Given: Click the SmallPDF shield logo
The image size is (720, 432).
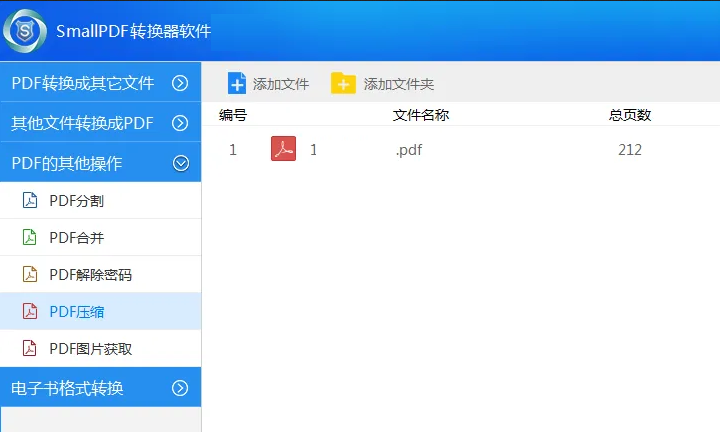Looking at the screenshot, I should pos(26,30).
